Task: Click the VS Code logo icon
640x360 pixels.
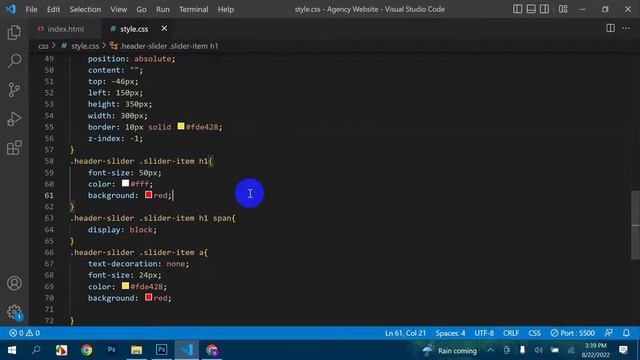Action: point(11,9)
